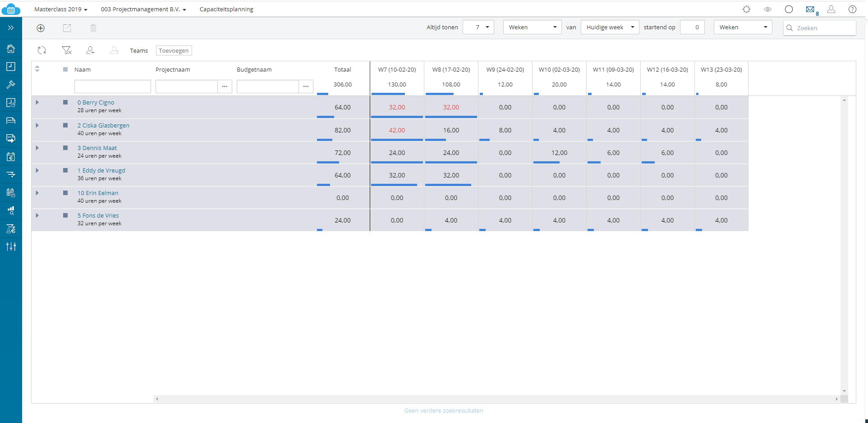Screen dimensions: 868x423
Task: Expand the Eddy de Vreugd row
Action: pos(37,170)
